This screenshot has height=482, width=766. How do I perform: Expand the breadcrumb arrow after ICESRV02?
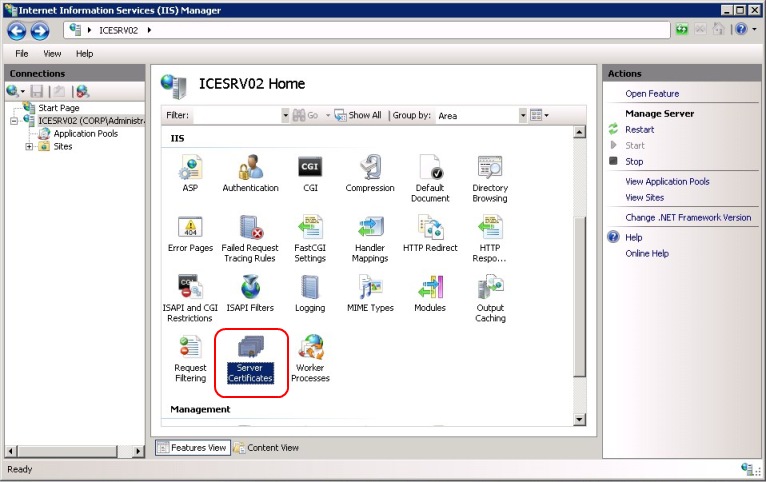(149, 30)
